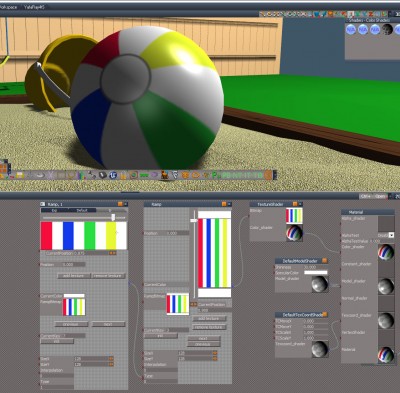
Task: Click the Unreal export icon in the toolbar
Action: tap(113, 175)
